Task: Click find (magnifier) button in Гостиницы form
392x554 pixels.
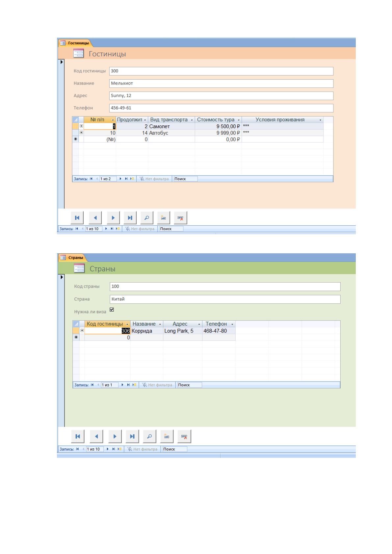Action: click(x=147, y=217)
